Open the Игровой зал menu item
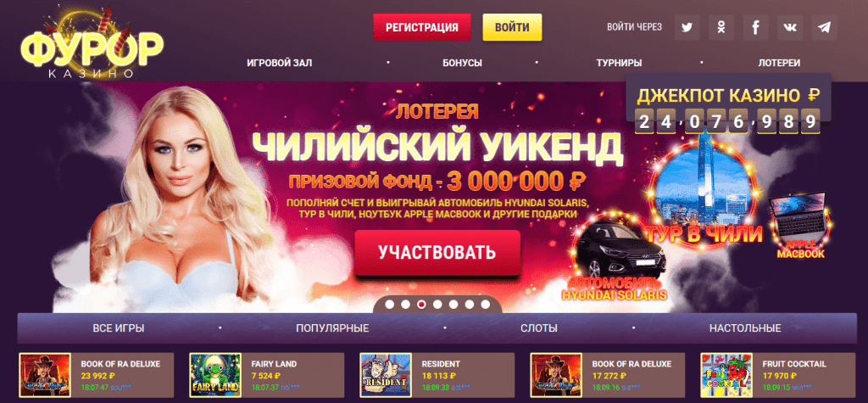Screen dimensions: 868x403 (280, 63)
